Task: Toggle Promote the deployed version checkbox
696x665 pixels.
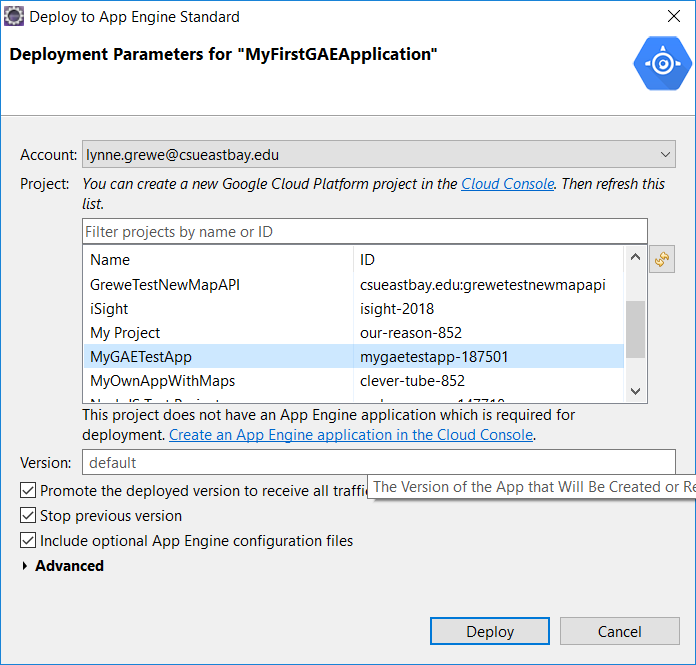Action: [28, 491]
